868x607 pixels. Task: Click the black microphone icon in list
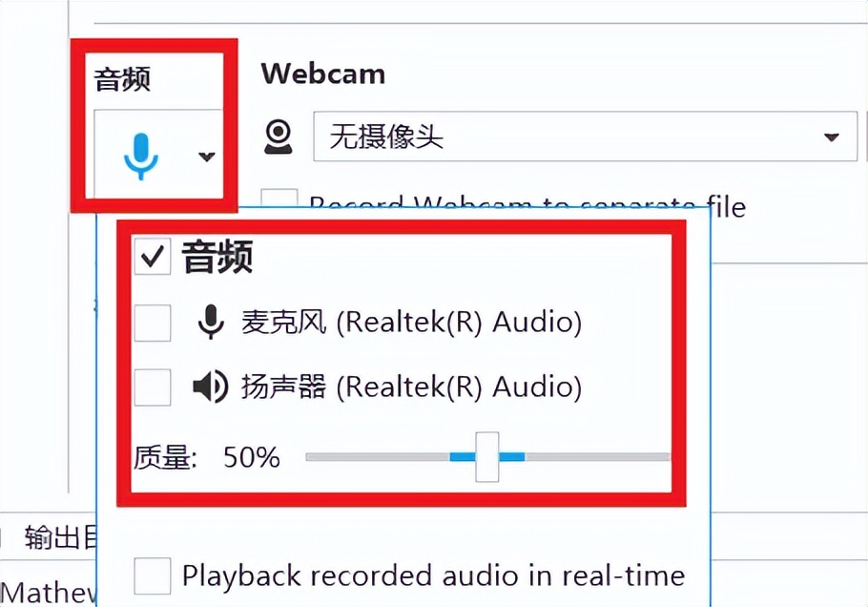pos(211,322)
